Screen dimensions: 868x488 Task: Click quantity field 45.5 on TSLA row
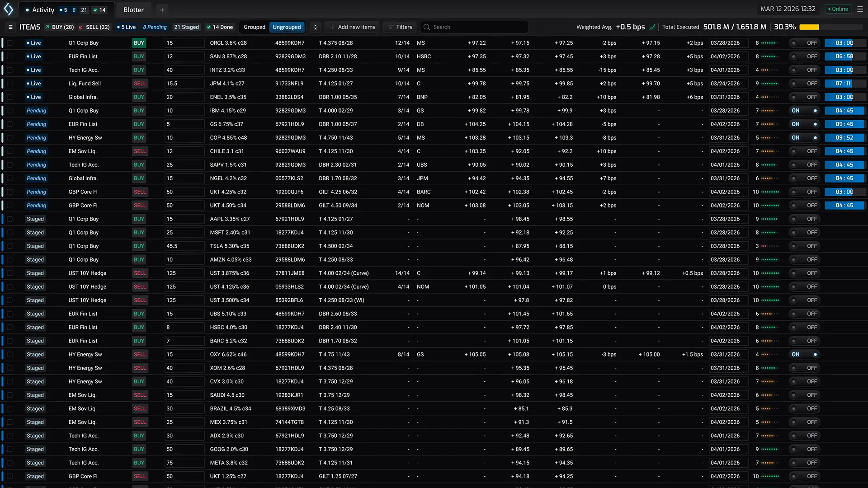pyautogui.click(x=184, y=246)
